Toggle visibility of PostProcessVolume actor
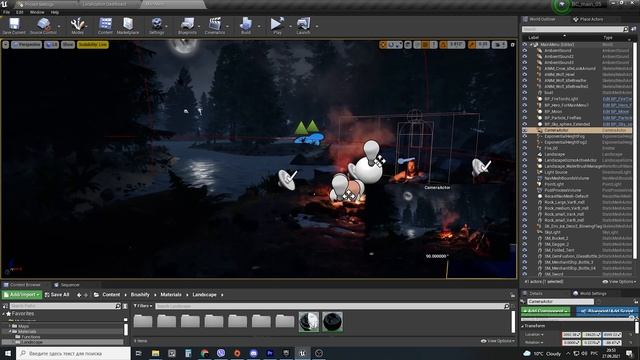The image size is (640, 360). [525, 191]
